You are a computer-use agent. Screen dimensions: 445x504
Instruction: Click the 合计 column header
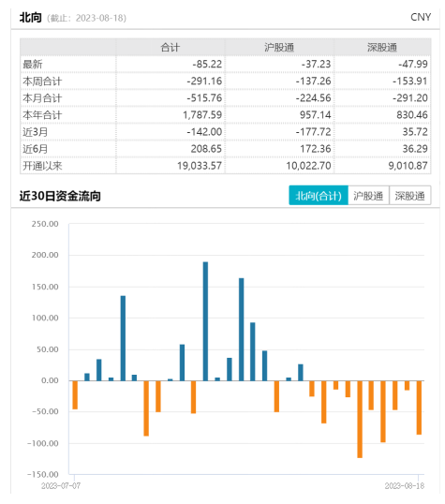171,47
